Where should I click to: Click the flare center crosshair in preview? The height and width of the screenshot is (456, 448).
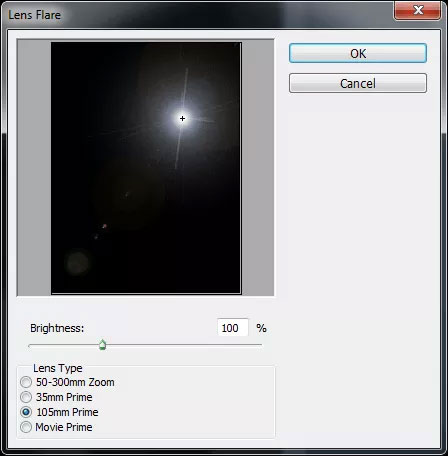pos(182,118)
